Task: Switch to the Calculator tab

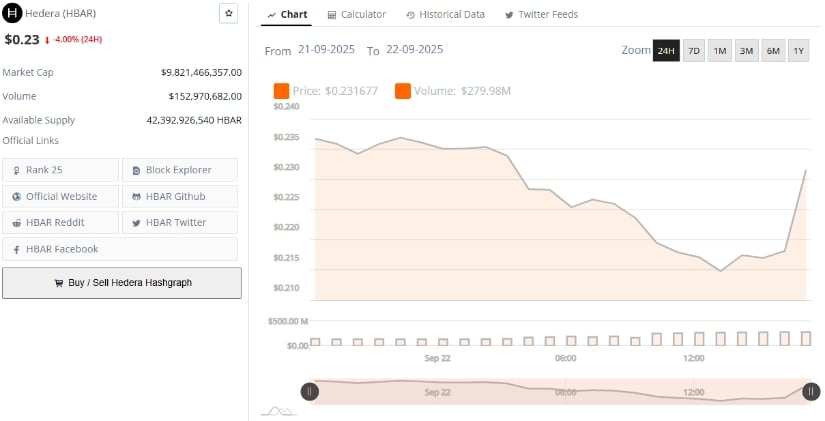Action: coord(356,15)
